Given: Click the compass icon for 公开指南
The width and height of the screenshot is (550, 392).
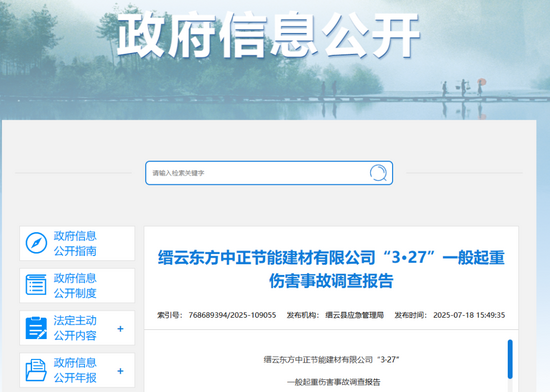Looking at the screenshot, I should pos(36,243).
